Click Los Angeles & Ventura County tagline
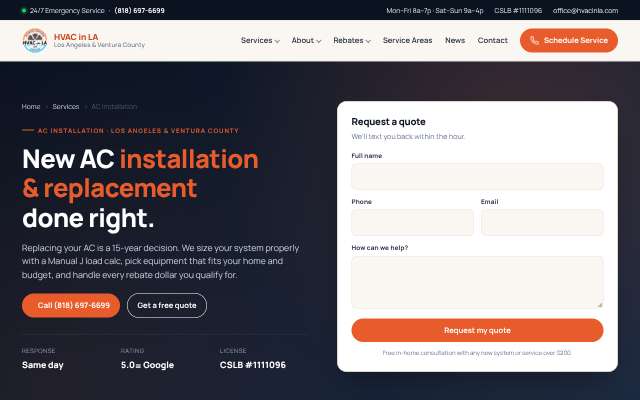This screenshot has height=400, width=640. click(99, 45)
